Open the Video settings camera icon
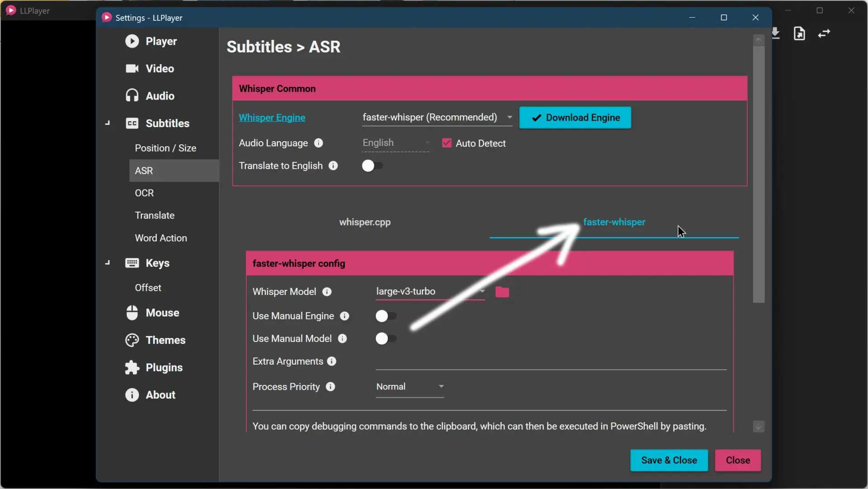868x489 pixels. [132, 68]
